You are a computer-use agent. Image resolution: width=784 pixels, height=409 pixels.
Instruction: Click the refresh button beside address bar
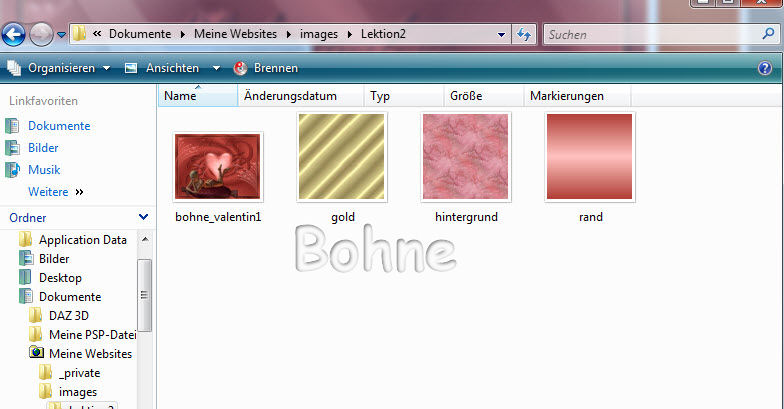pos(524,35)
